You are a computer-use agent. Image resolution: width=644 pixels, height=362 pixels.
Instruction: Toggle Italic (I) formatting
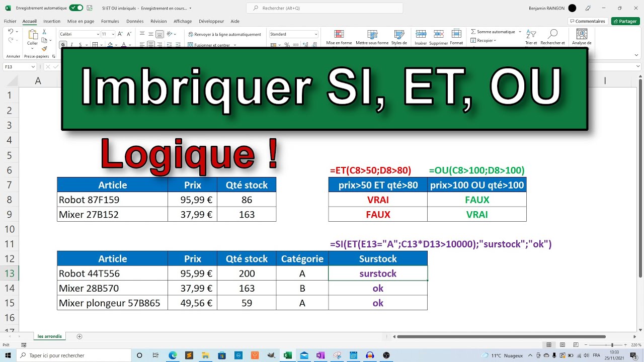pyautogui.click(x=72, y=45)
